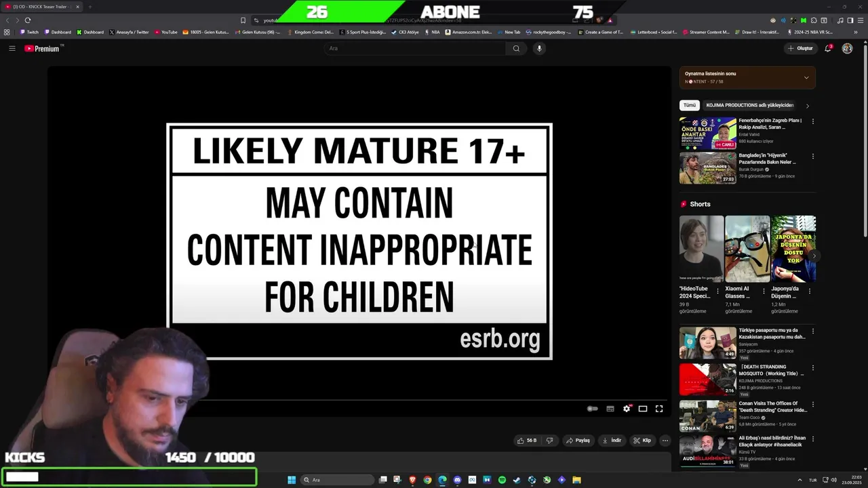Screen dimensions: 868x488
Task: Open the CK3 Atölye bookmark
Action: [x=406, y=32]
